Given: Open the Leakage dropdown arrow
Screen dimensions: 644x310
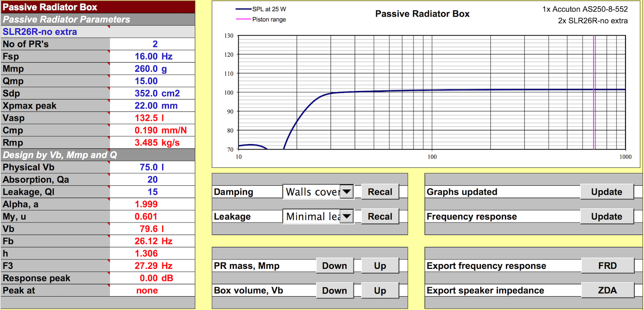Looking at the screenshot, I should pos(347,217).
